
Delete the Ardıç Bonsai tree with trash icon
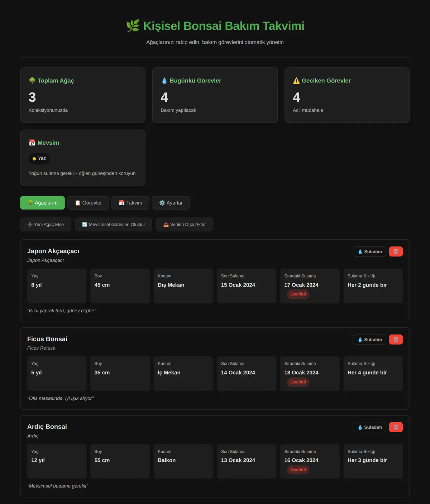pos(396,427)
